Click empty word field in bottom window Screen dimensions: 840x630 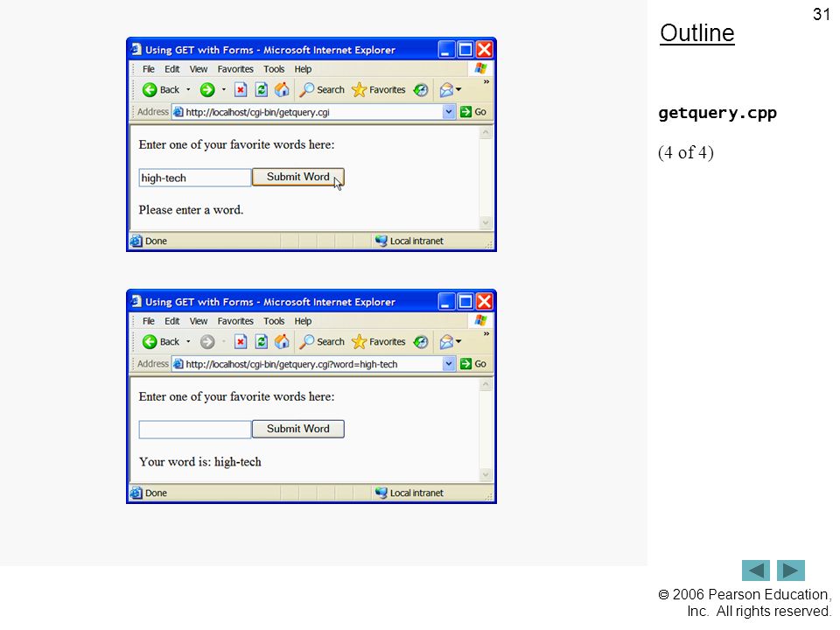tap(195, 430)
